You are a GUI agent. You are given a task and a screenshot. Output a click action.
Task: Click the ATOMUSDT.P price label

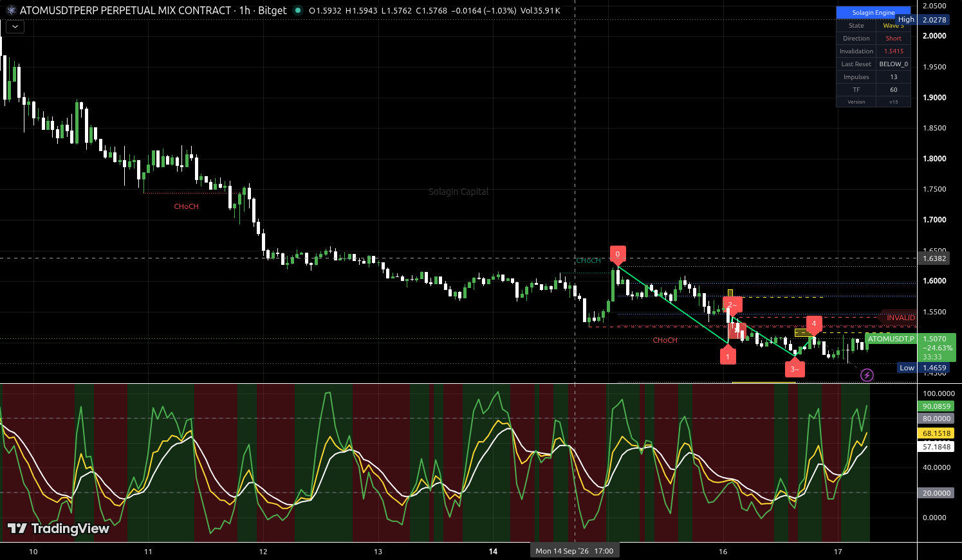tap(891, 339)
